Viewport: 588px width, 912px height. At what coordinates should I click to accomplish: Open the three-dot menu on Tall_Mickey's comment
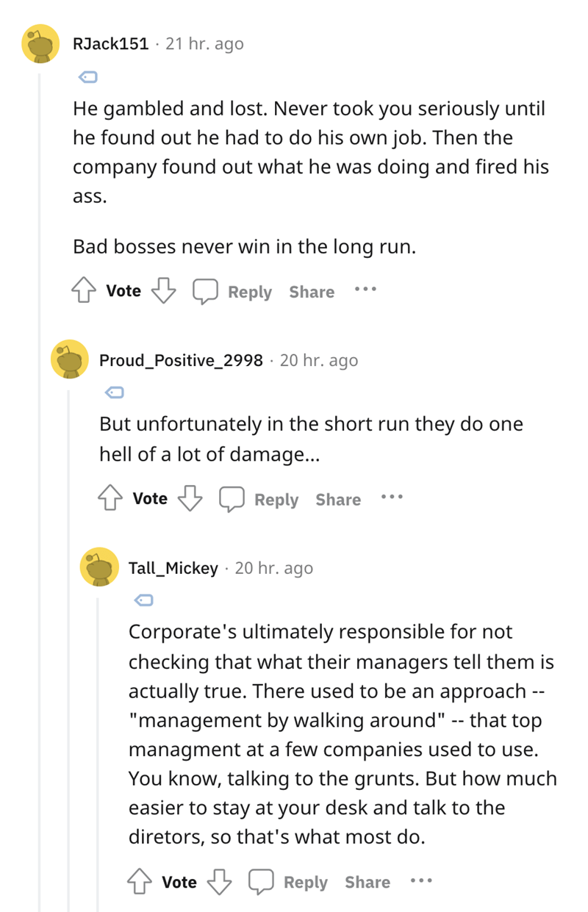pos(421,880)
